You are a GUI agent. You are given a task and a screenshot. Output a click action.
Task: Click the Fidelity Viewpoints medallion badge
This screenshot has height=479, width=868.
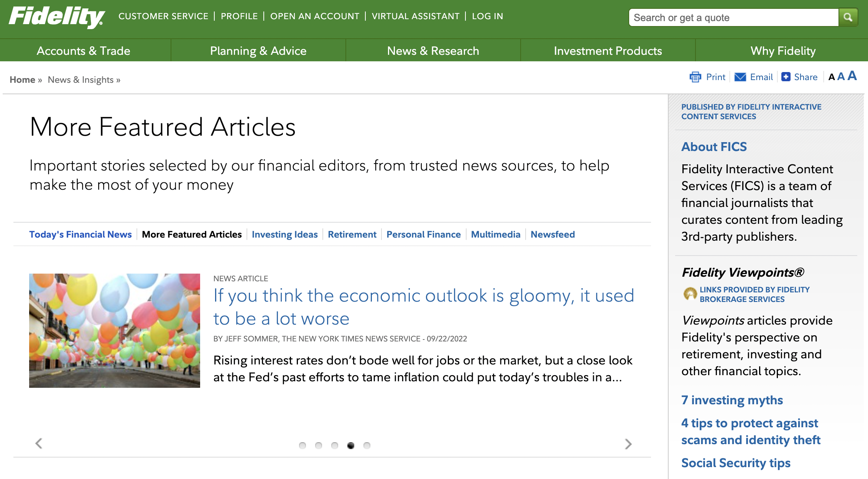[691, 294]
